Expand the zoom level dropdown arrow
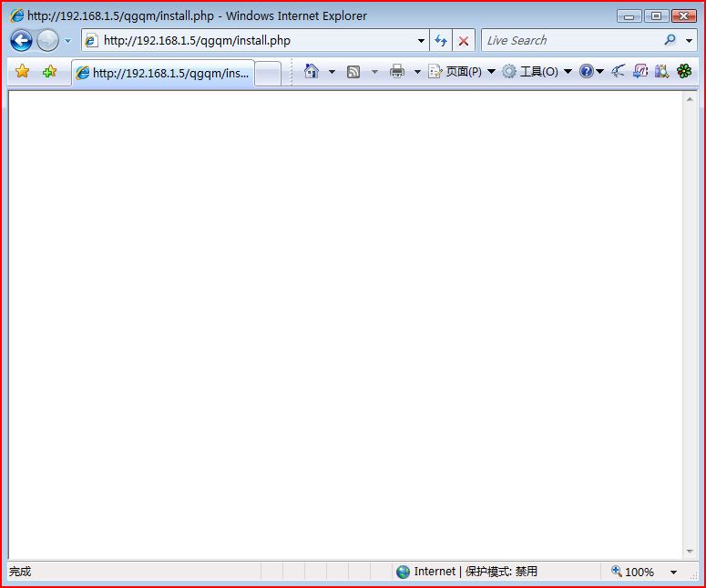This screenshot has height=588, width=706. [x=673, y=573]
